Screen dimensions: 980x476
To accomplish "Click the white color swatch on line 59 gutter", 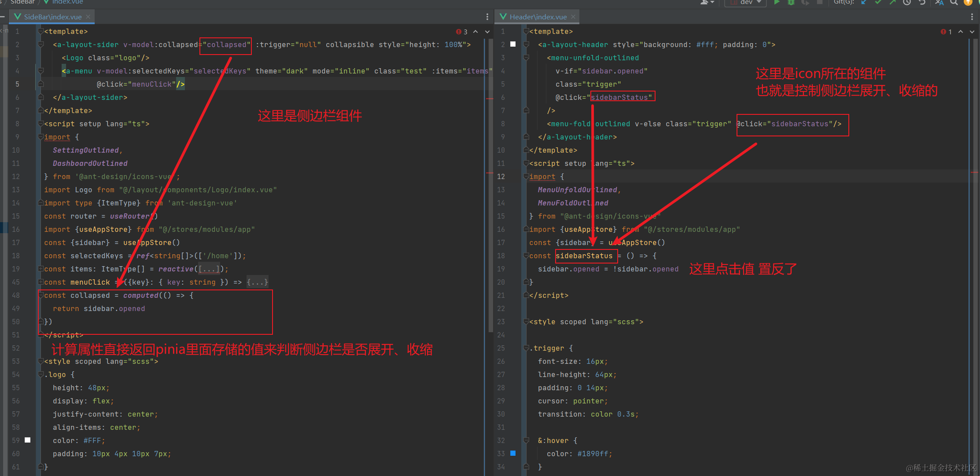I will [28, 440].
